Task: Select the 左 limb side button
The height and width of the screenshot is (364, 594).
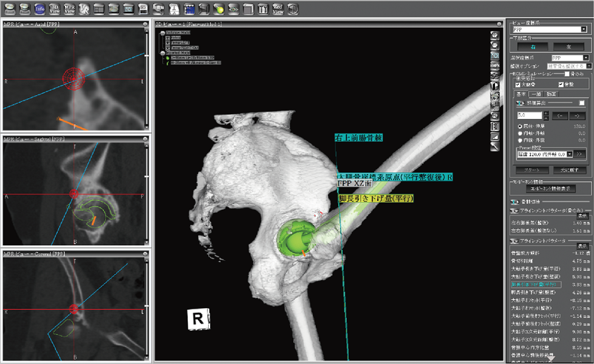Action: pos(568,47)
